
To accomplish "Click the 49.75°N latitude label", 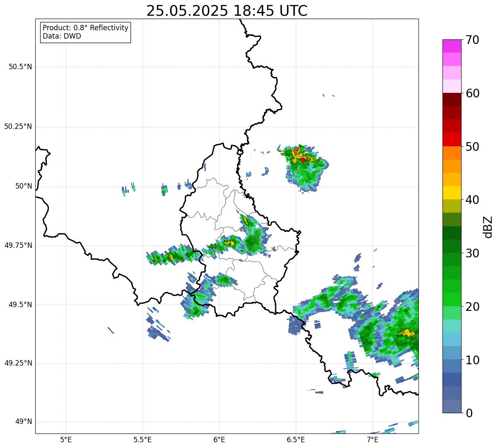I will 18,245.
